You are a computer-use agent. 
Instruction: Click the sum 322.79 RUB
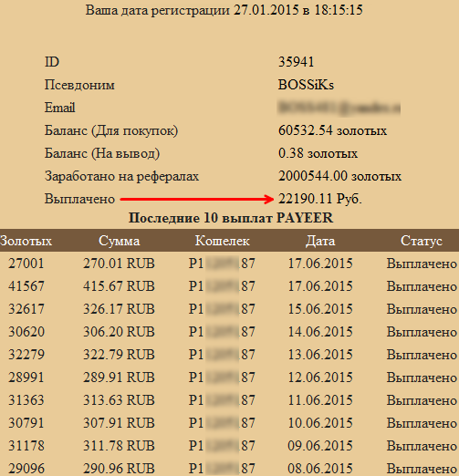click(119, 355)
